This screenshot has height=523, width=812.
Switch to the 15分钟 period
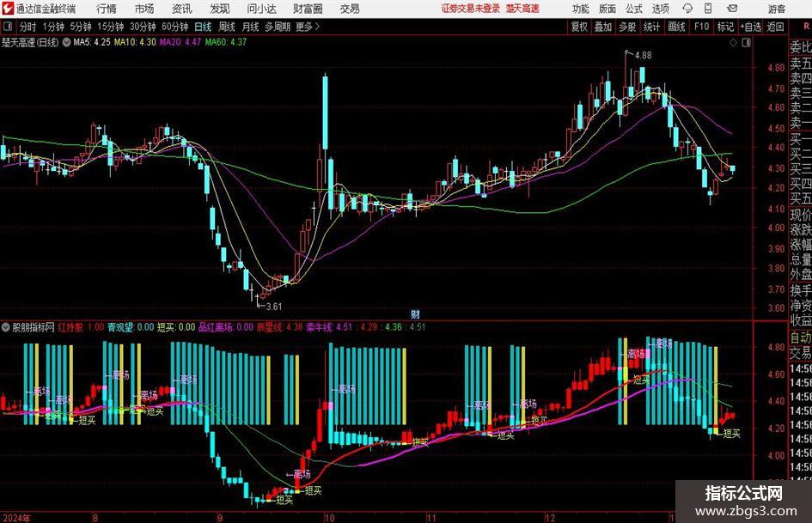coord(110,27)
